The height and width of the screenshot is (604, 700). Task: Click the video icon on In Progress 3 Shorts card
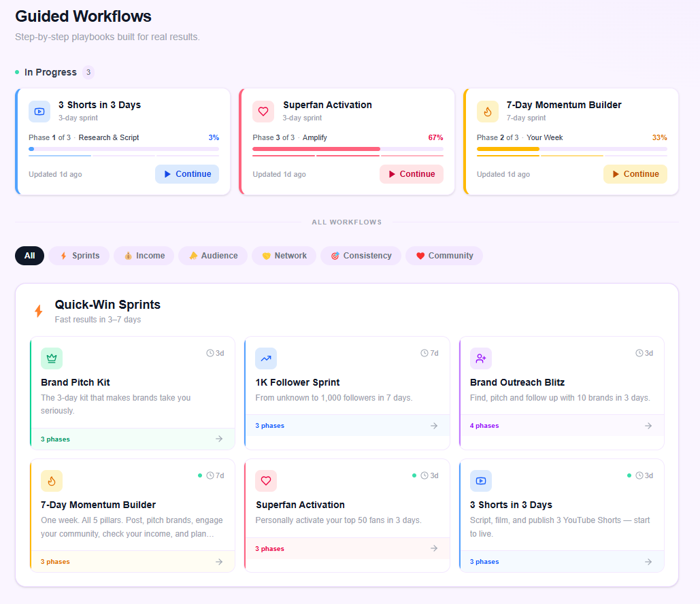pos(39,112)
